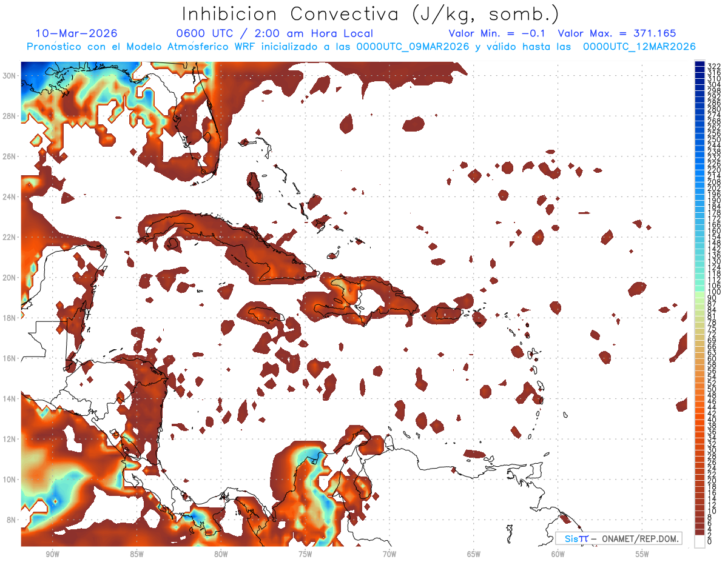The width and height of the screenshot is (728, 562).
Task: Click the darkest blue colorbar swatch beside 322
Action: (x=699, y=65)
